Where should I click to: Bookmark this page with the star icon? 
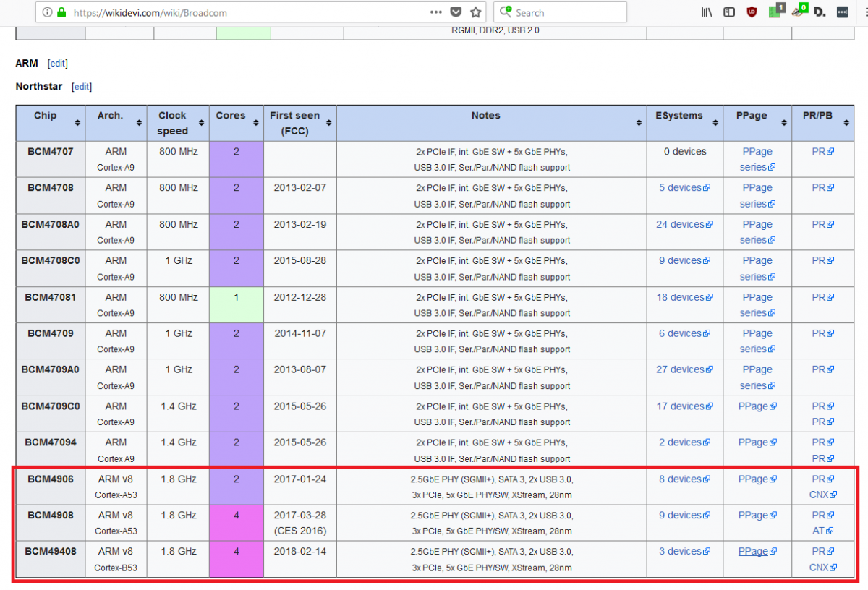tap(476, 12)
